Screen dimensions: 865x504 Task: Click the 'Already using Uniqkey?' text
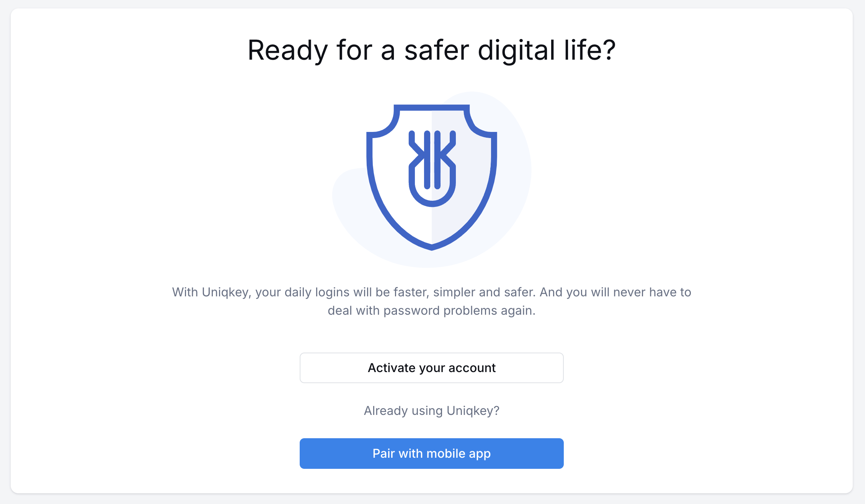coord(432,411)
